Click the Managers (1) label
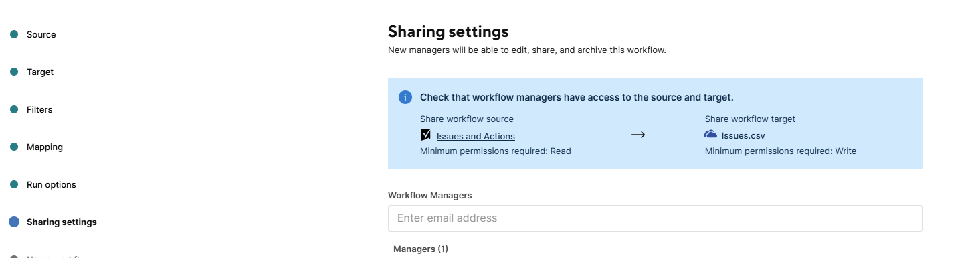 421,249
